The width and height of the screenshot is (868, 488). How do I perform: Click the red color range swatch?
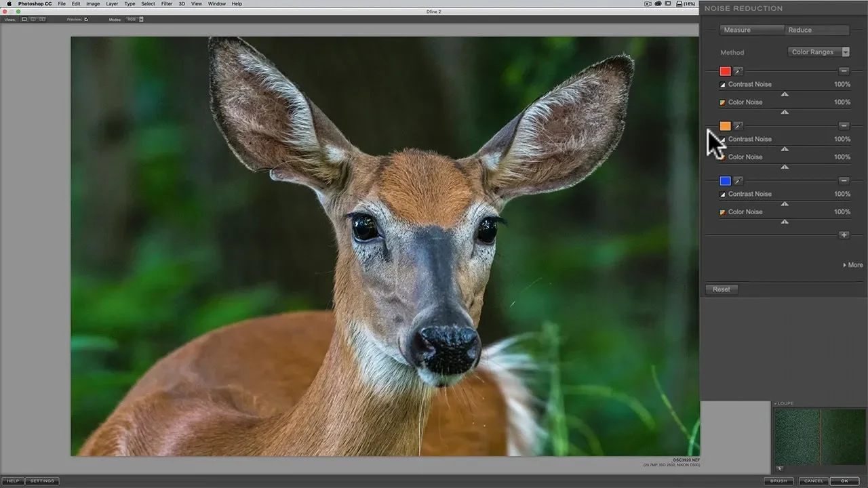[725, 71]
